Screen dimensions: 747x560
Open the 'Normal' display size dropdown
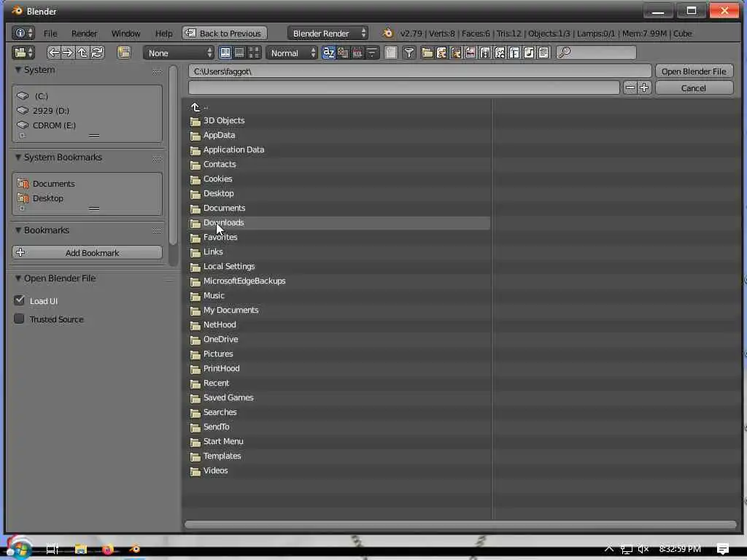click(x=292, y=52)
